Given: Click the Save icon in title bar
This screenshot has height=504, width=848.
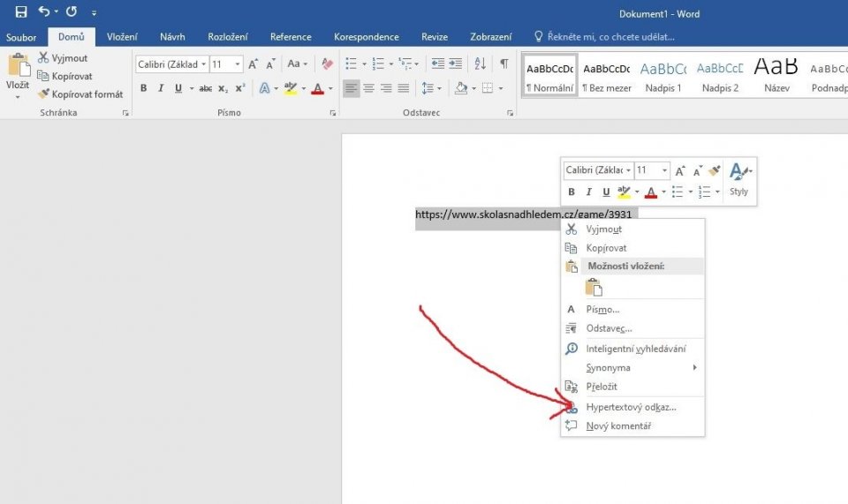Looking at the screenshot, I should tap(20, 11).
